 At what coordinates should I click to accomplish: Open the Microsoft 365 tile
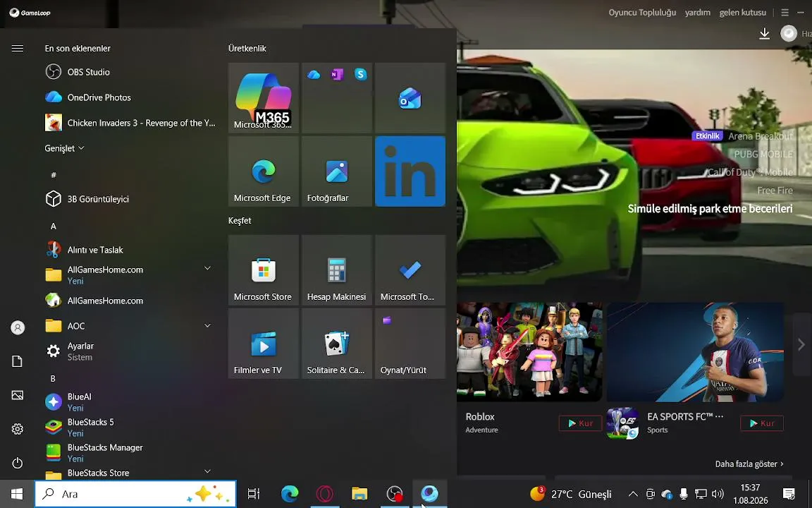click(264, 98)
